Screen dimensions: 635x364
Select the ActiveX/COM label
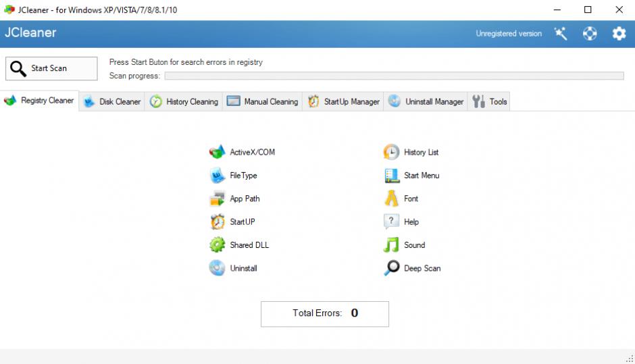pos(252,152)
